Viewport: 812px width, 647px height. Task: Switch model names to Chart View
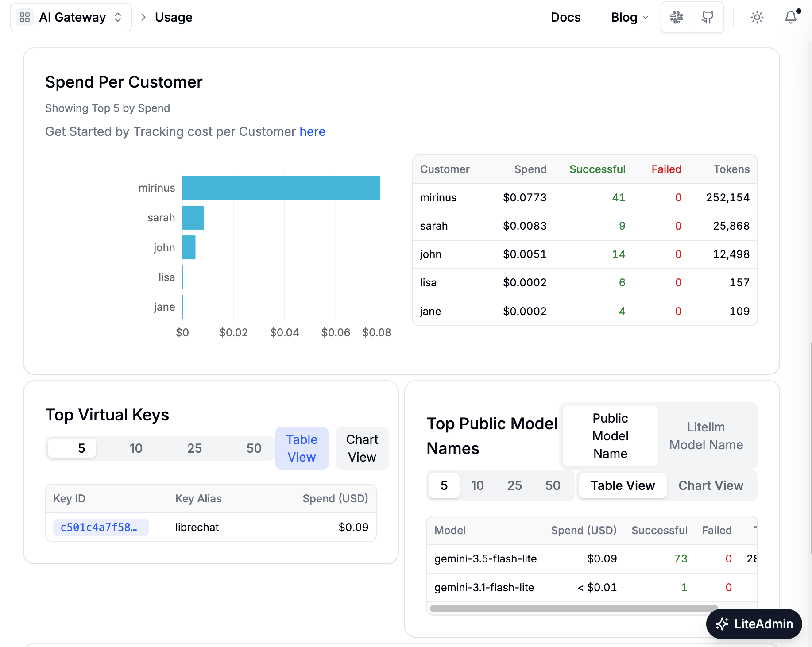point(711,485)
